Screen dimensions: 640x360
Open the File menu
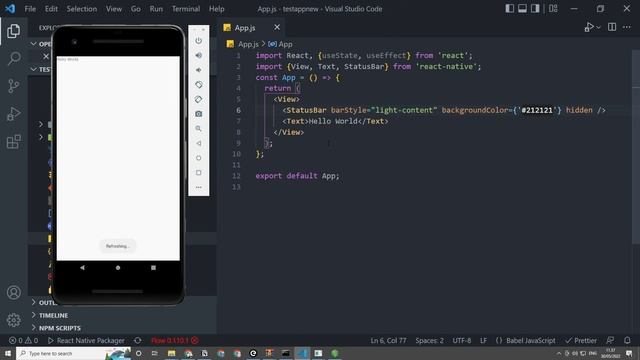coord(30,9)
